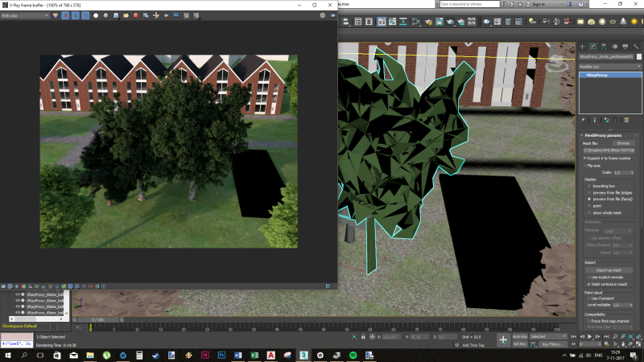Click the object color swatch beside name
The image size is (644, 362).
pyautogui.click(x=639, y=56)
